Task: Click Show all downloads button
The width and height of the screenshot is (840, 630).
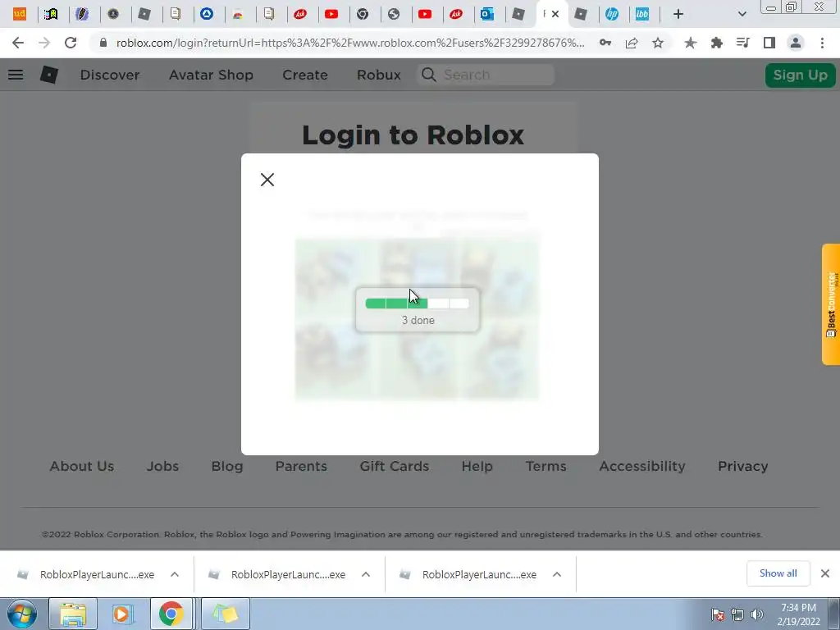Action: pos(778,573)
